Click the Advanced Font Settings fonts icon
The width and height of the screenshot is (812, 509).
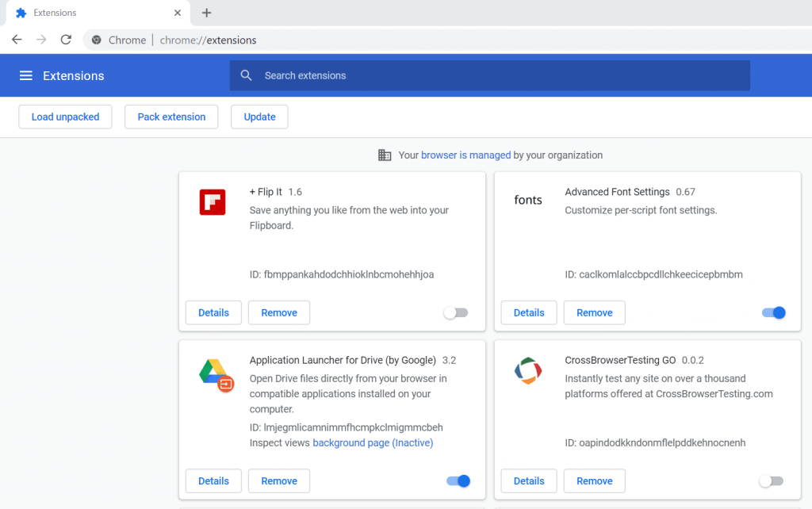pyautogui.click(x=527, y=201)
